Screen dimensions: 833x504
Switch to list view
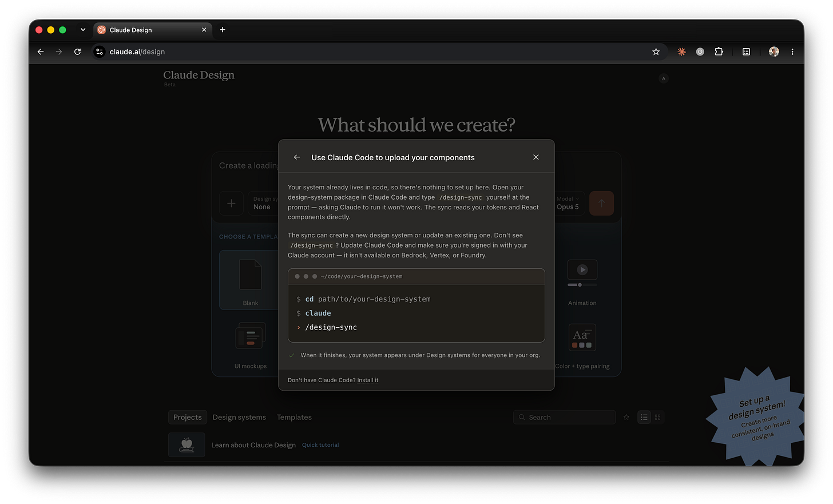point(644,417)
